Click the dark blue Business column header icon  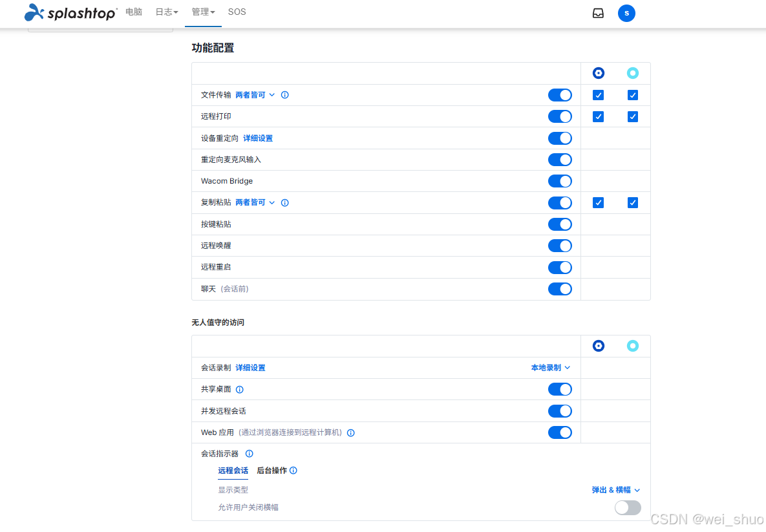pos(598,73)
